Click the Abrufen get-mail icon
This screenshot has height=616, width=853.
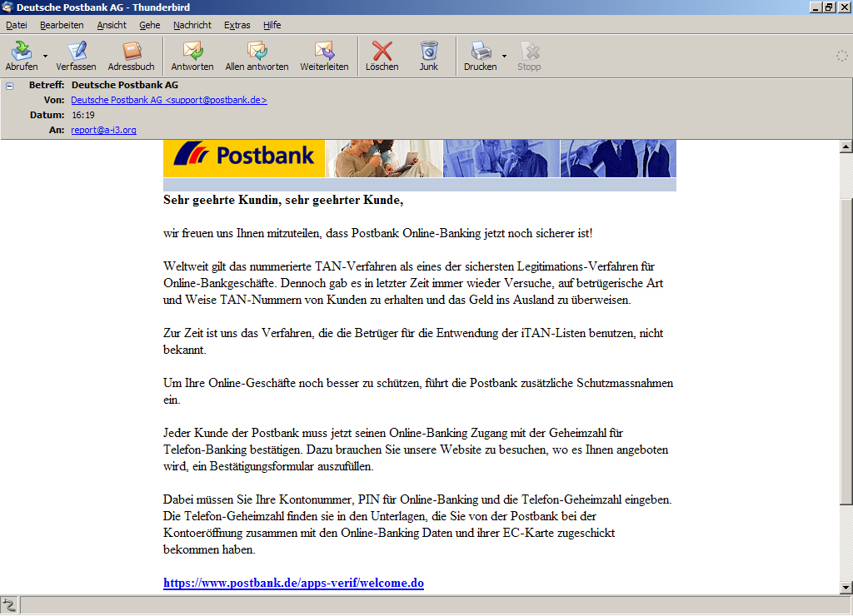point(22,51)
